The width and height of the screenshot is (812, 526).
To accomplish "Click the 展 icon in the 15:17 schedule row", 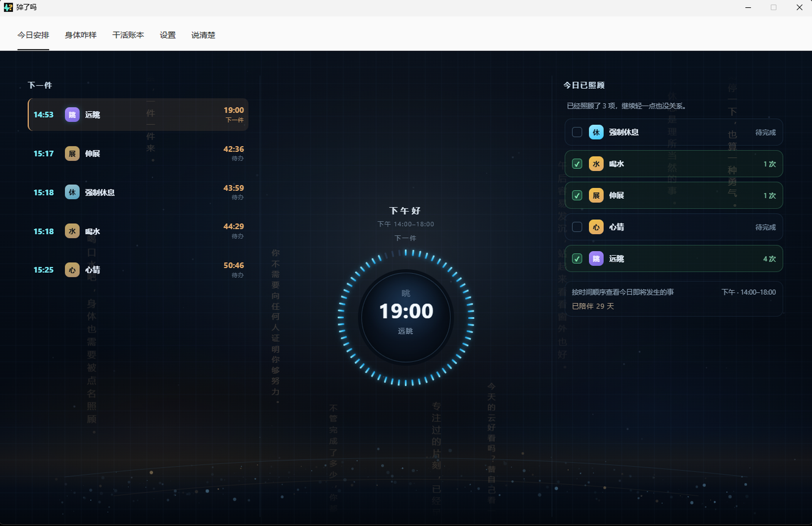I will (x=72, y=153).
